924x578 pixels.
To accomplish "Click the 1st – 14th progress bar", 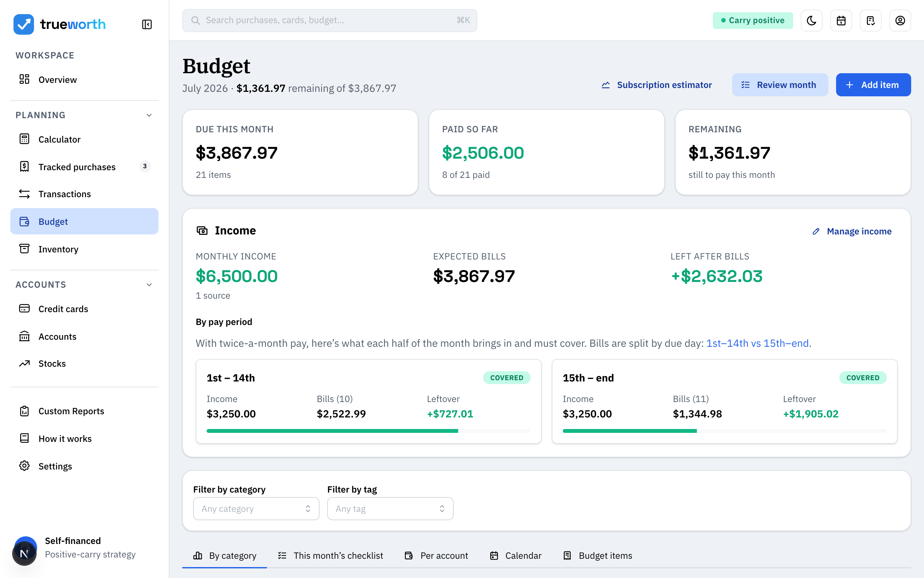I will pyautogui.click(x=368, y=431).
